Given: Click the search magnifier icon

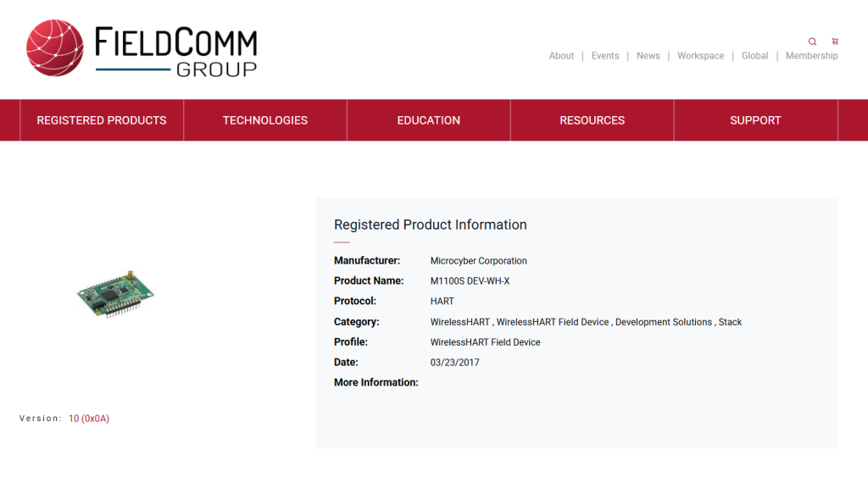Looking at the screenshot, I should 812,42.
